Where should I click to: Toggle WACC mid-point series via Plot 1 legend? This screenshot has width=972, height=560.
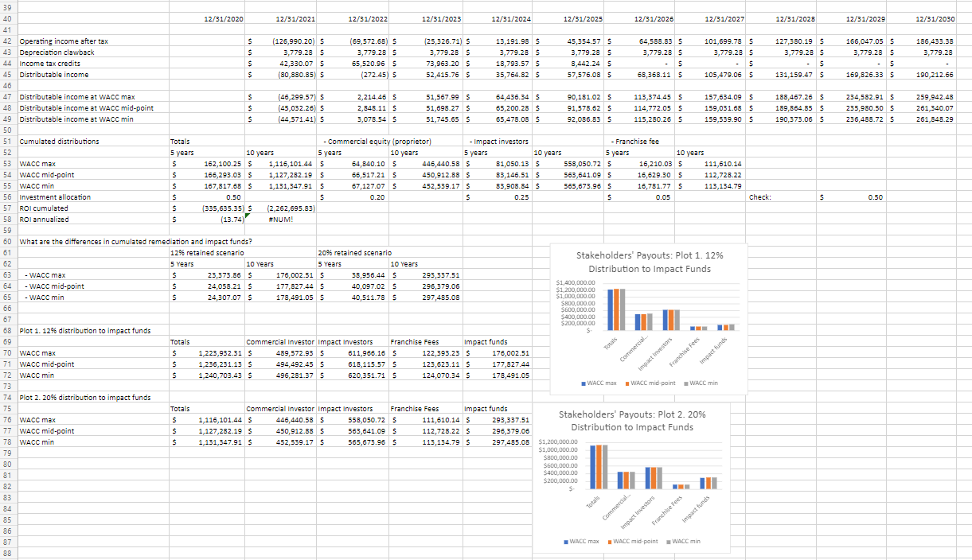coord(627,383)
